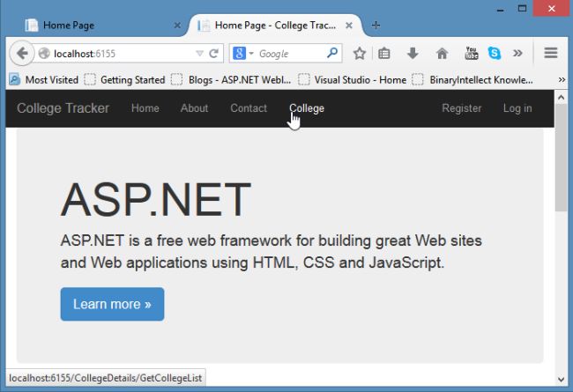Viewport: 573px width, 392px height.
Task: Open the Register link
Action: 462,108
